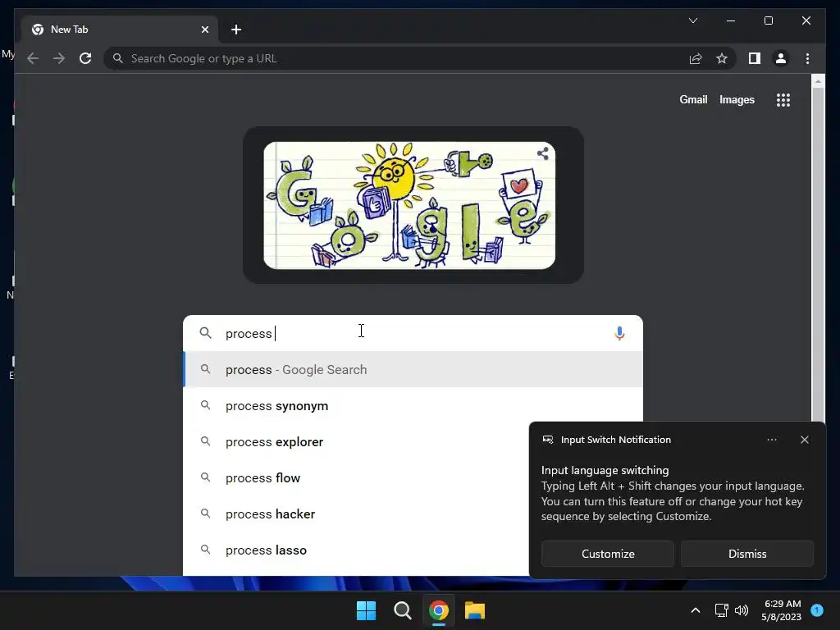Viewport: 840px width, 630px height.
Task: Click the forward navigation arrow
Action: [x=59, y=58]
